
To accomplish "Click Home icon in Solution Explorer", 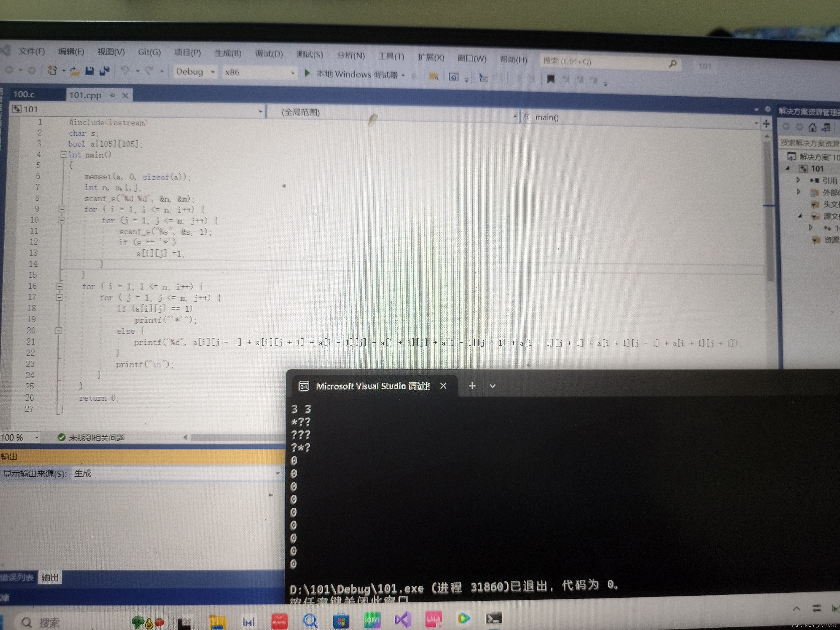I will pos(812,128).
